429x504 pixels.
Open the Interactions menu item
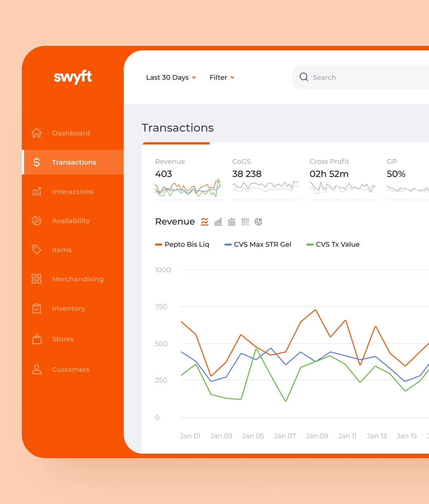pos(73,192)
